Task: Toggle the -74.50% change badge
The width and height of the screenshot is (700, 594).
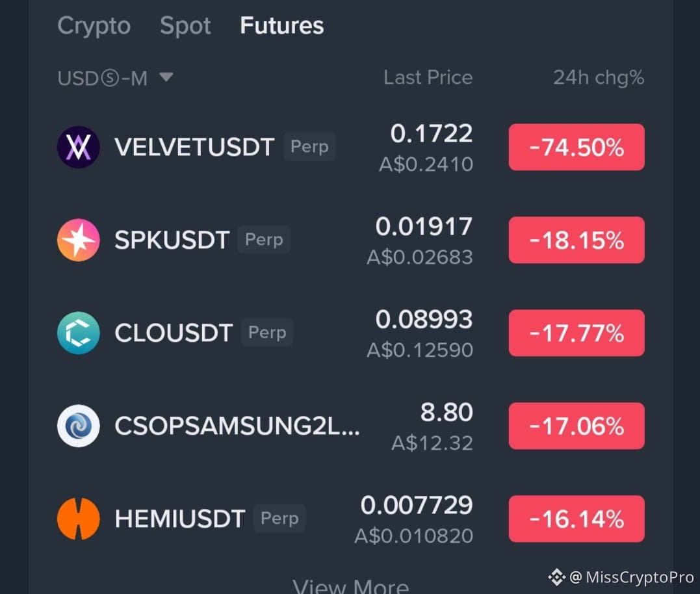Action: click(577, 148)
